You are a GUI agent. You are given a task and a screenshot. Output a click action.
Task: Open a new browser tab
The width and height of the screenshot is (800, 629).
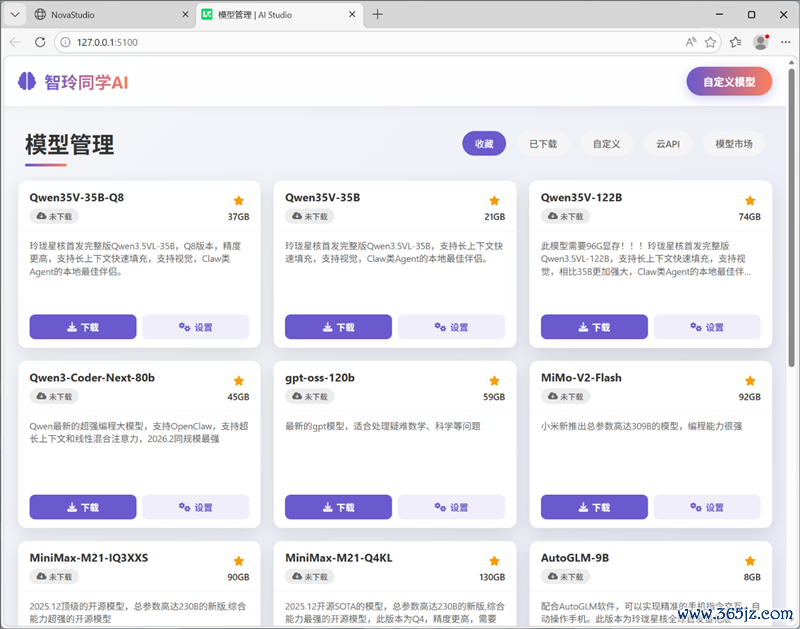377,14
